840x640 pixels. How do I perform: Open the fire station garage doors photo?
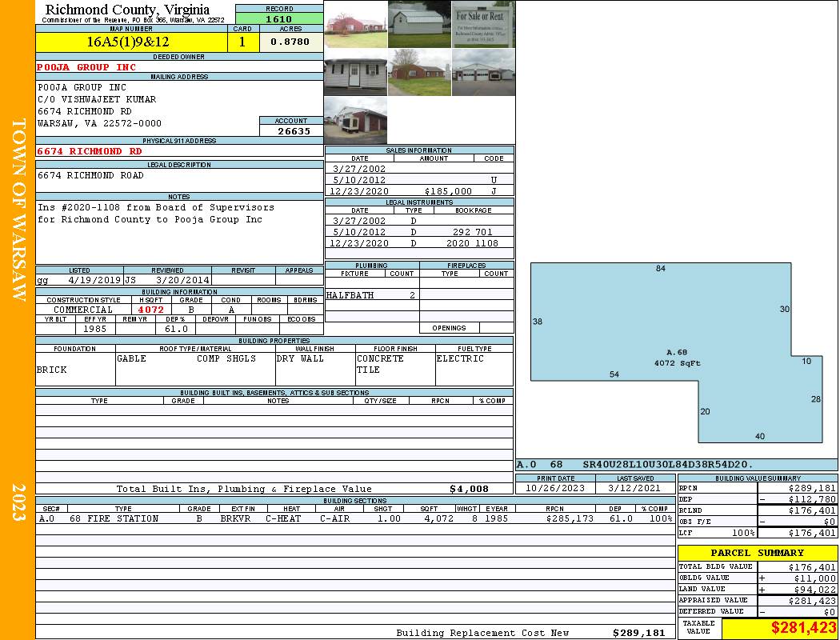coord(483,73)
